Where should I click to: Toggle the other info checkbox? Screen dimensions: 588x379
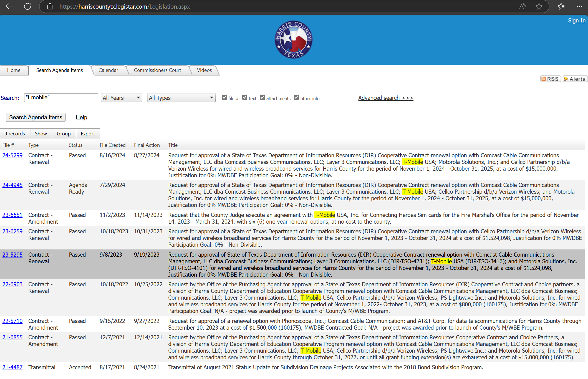(296, 97)
